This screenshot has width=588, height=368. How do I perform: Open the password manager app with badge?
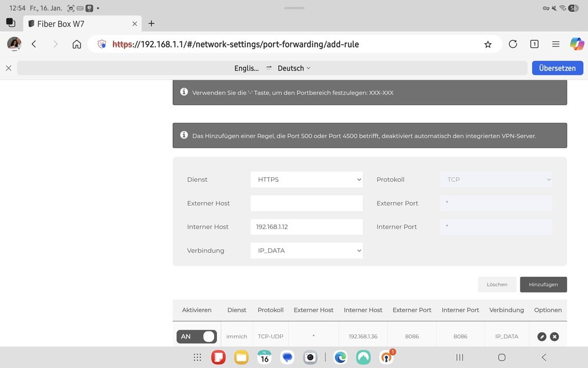pos(386,357)
